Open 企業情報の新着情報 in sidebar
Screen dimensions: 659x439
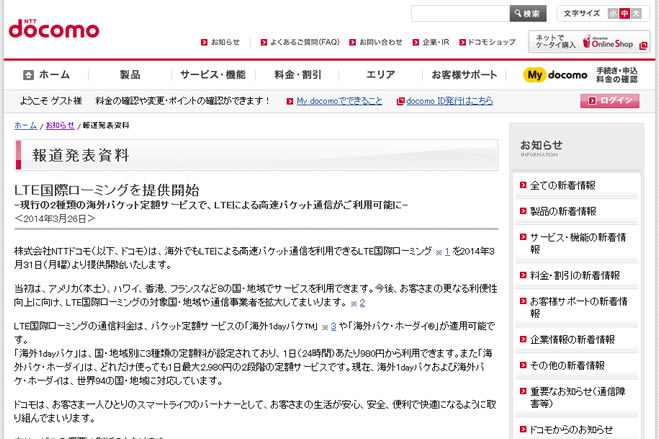(x=572, y=339)
